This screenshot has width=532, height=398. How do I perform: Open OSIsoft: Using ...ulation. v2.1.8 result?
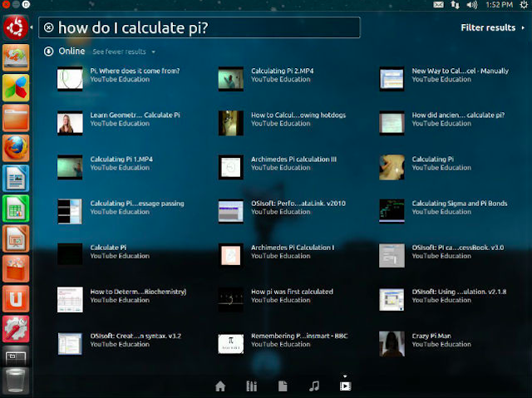click(x=459, y=292)
